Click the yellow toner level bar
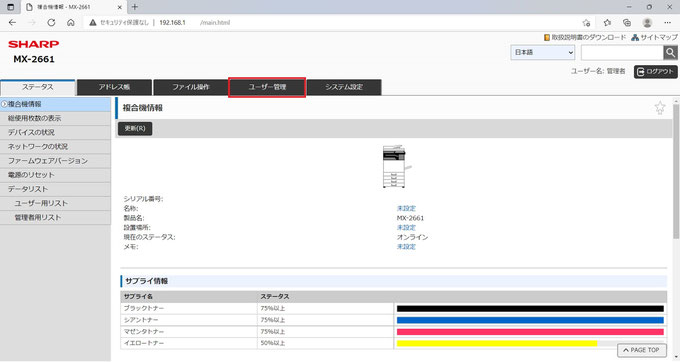The width and height of the screenshot is (680, 362). [497, 343]
